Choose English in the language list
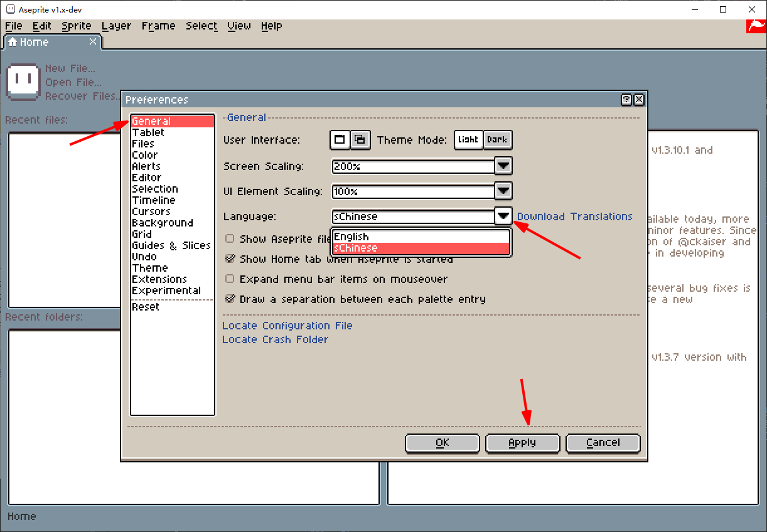The image size is (767, 532). (421, 237)
